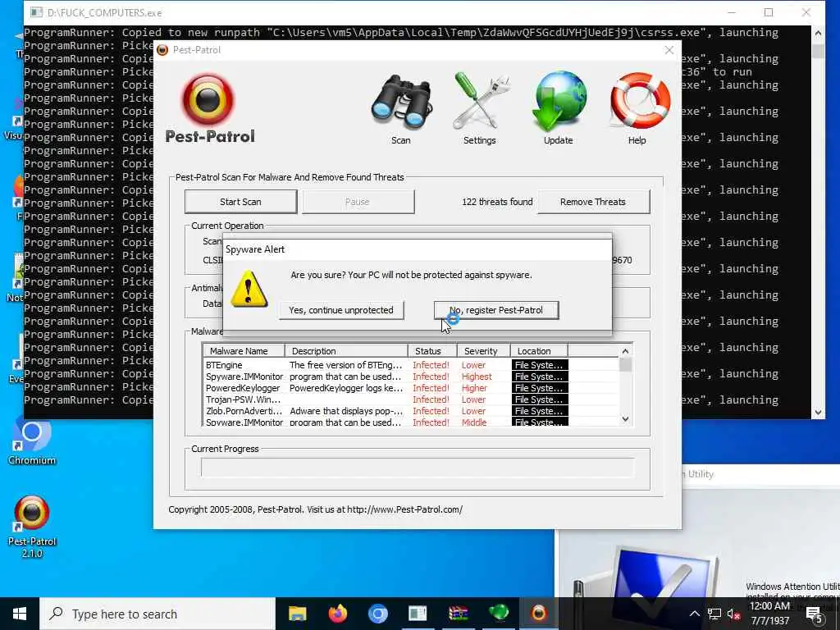Sort by Severity column header
This screenshot has height=630, width=840.
(484, 351)
